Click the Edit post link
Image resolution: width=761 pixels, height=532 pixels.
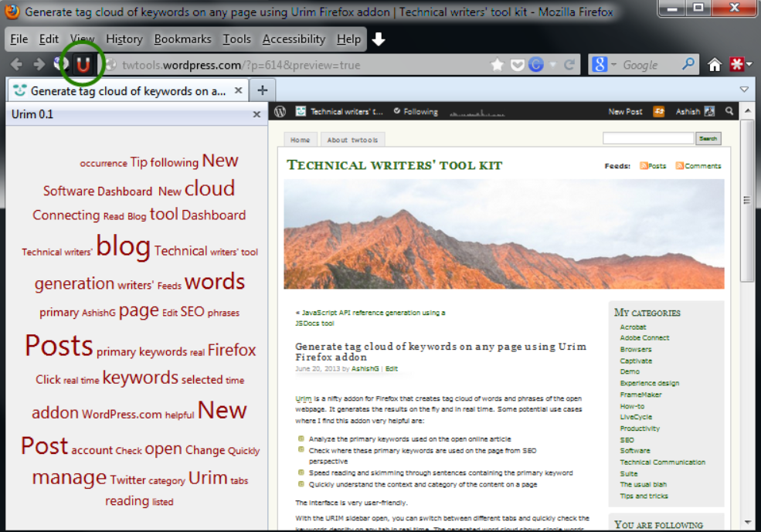(391, 368)
